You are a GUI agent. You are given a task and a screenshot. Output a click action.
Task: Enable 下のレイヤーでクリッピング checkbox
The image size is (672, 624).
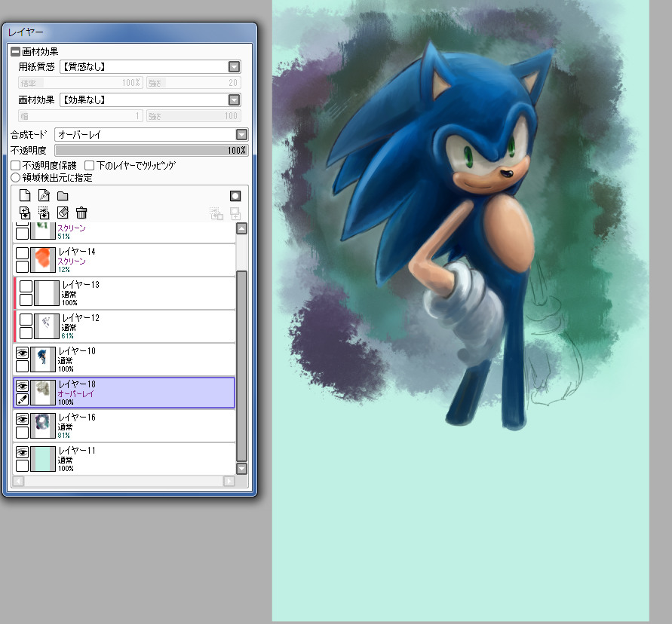(89, 165)
